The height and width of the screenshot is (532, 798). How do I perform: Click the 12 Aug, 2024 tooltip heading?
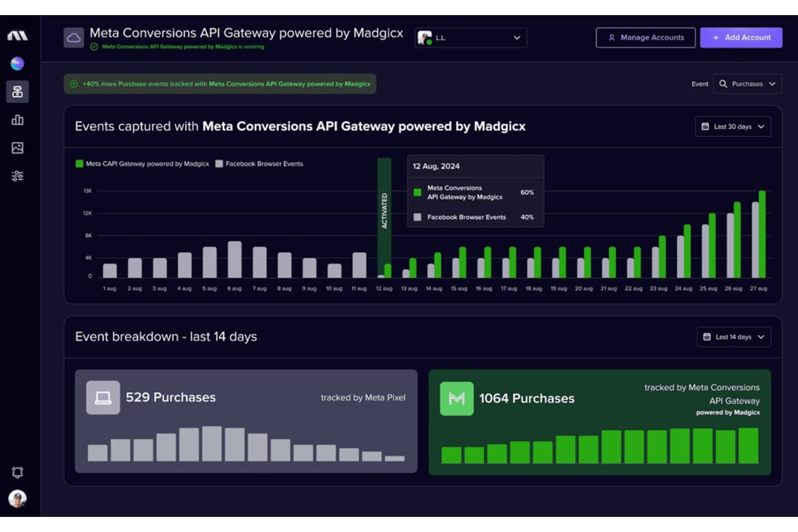[436, 166]
